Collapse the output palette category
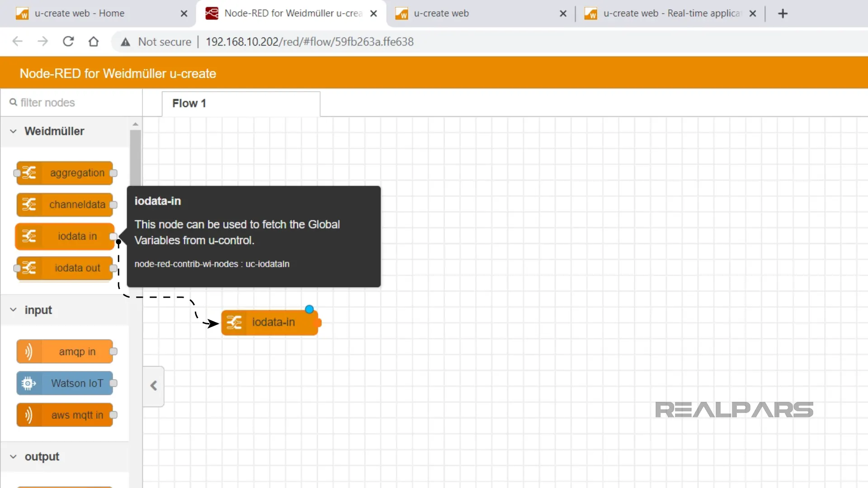Image resolution: width=868 pixels, height=488 pixels. 14,457
